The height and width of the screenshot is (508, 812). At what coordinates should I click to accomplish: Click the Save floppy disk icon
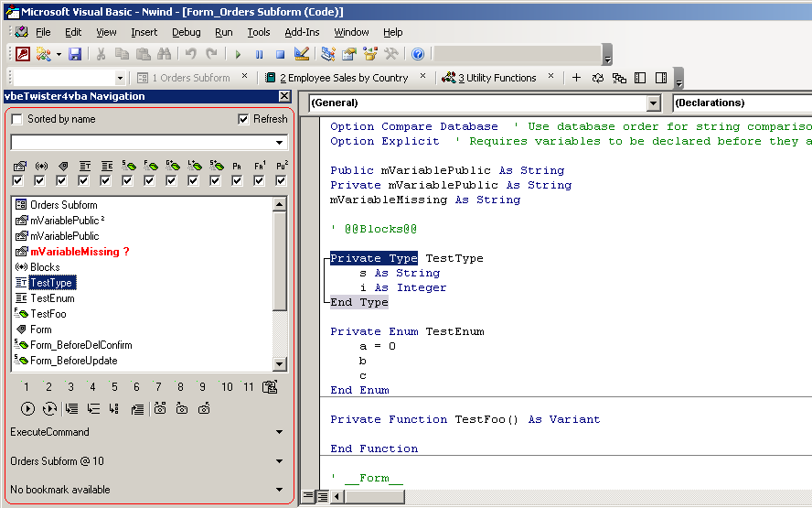[75, 54]
